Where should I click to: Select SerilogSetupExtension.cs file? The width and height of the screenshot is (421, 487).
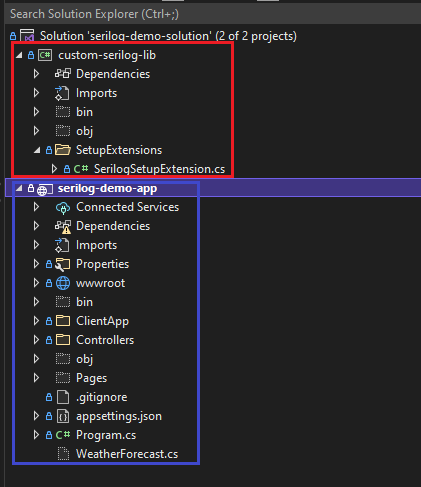click(x=159, y=169)
